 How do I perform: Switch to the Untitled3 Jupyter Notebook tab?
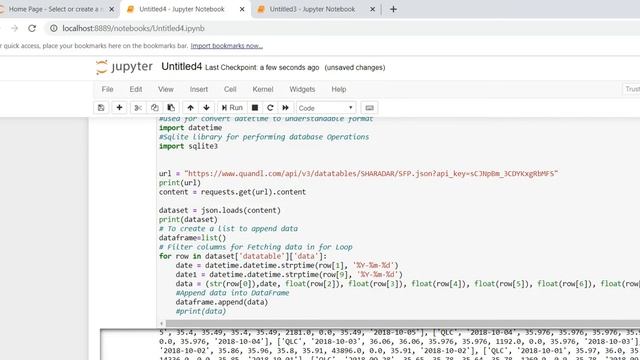(312, 9)
